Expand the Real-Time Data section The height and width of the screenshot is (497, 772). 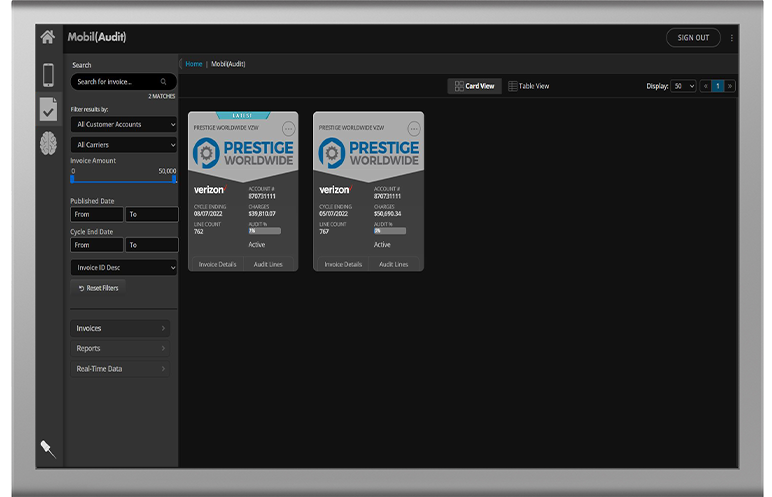click(120, 369)
